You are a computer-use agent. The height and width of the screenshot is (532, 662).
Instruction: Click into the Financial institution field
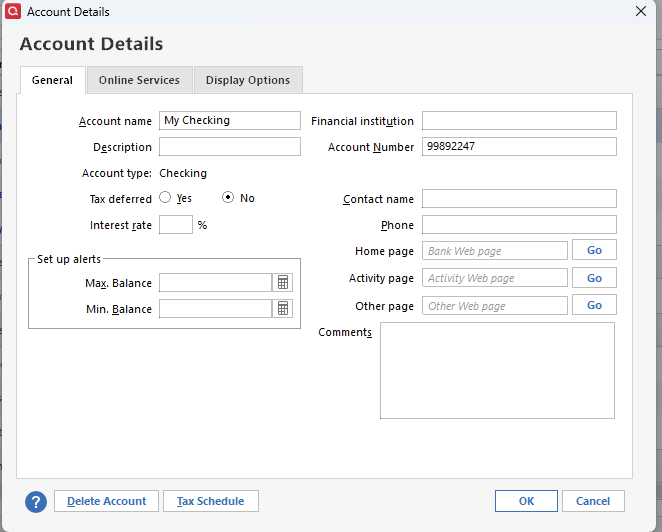pos(519,121)
